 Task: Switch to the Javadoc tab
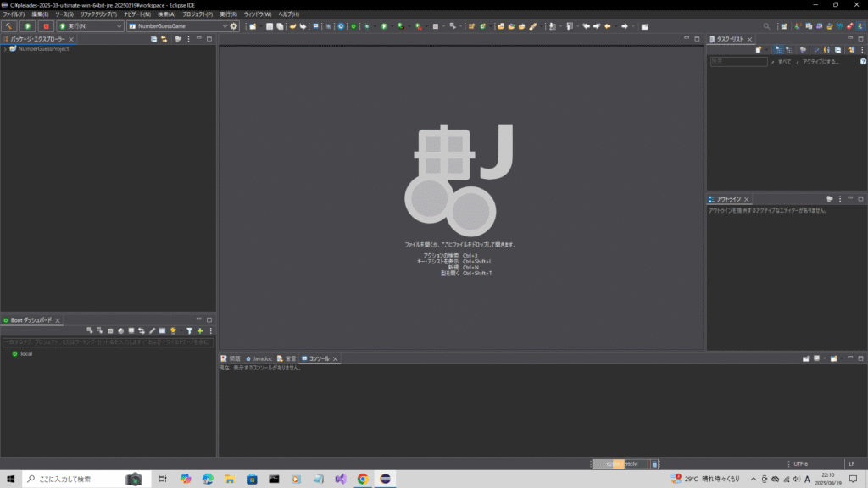coord(259,358)
